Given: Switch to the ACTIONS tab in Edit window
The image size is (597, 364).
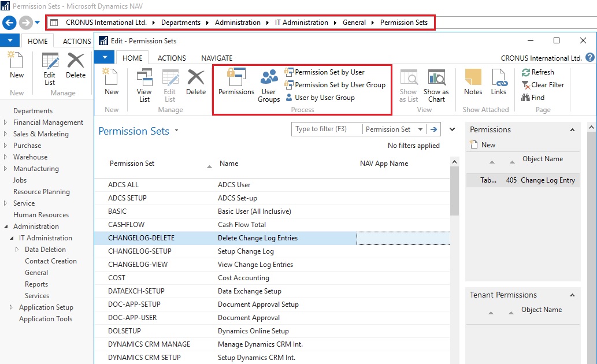Looking at the screenshot, I should (172, 58).
